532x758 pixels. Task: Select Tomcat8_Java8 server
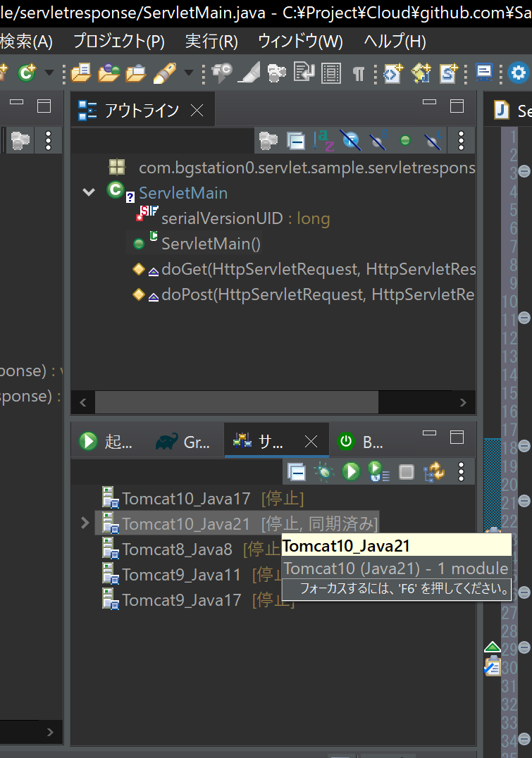191,549
